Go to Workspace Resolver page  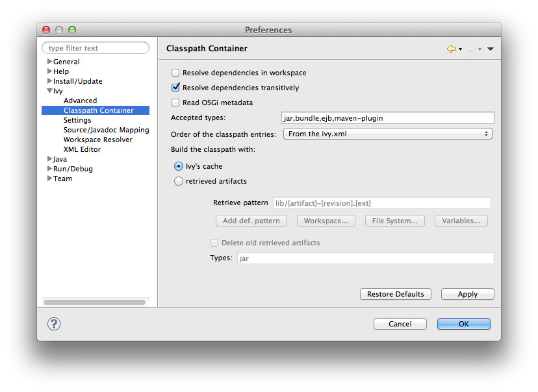[x=97, y=140]
